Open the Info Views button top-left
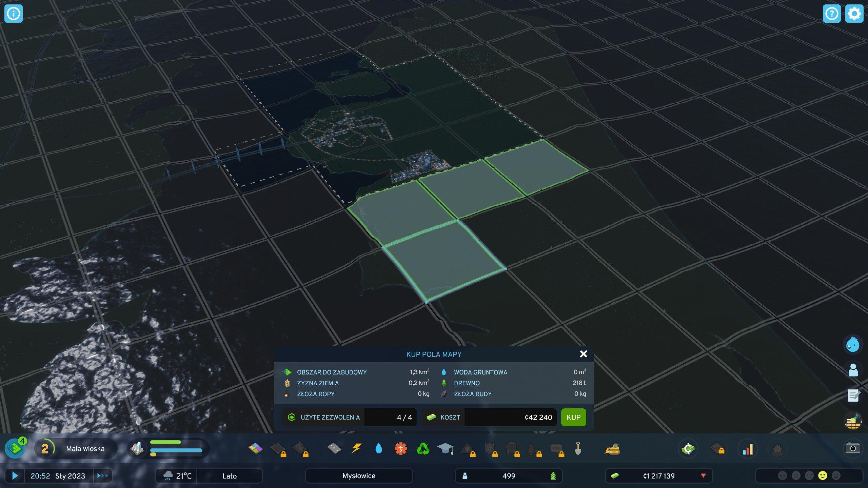This screenshot has width=868, height=488. 14,14
